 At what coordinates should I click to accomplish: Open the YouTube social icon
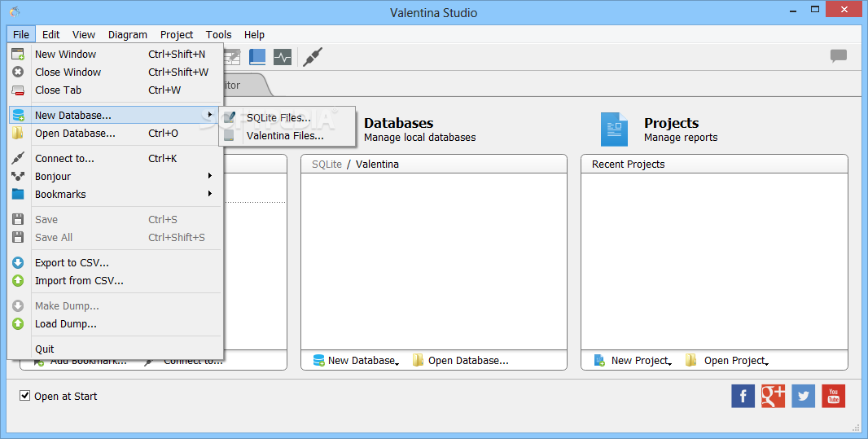[x=833, y=396]
